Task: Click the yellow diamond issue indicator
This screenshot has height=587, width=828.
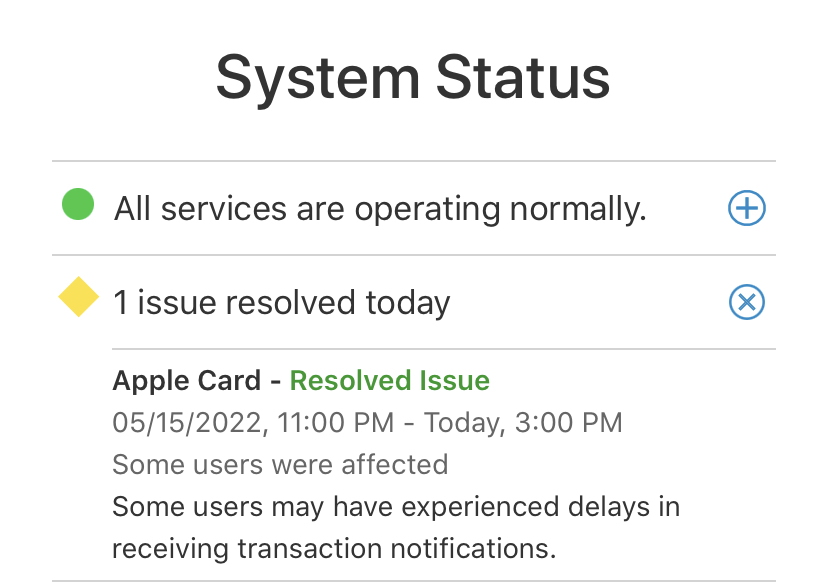Action: [x=79, y=297]
